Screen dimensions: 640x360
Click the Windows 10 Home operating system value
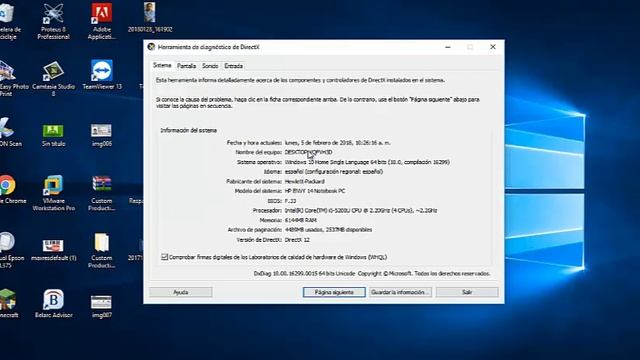tap(367, 162)
